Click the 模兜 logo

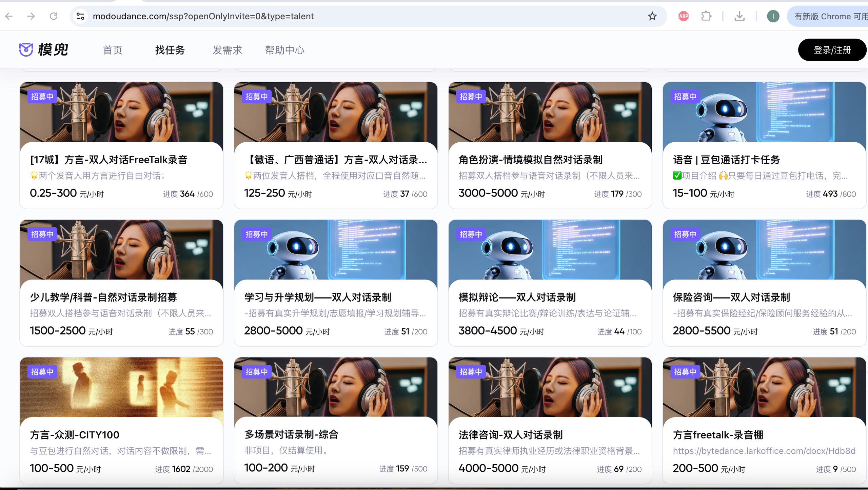point(44,50)
